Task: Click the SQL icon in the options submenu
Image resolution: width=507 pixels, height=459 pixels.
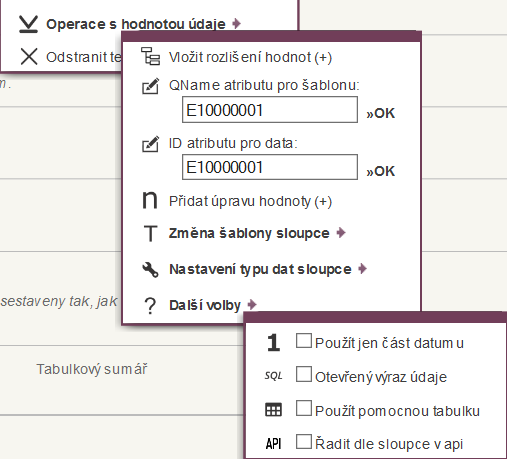Action: (273, 376)
